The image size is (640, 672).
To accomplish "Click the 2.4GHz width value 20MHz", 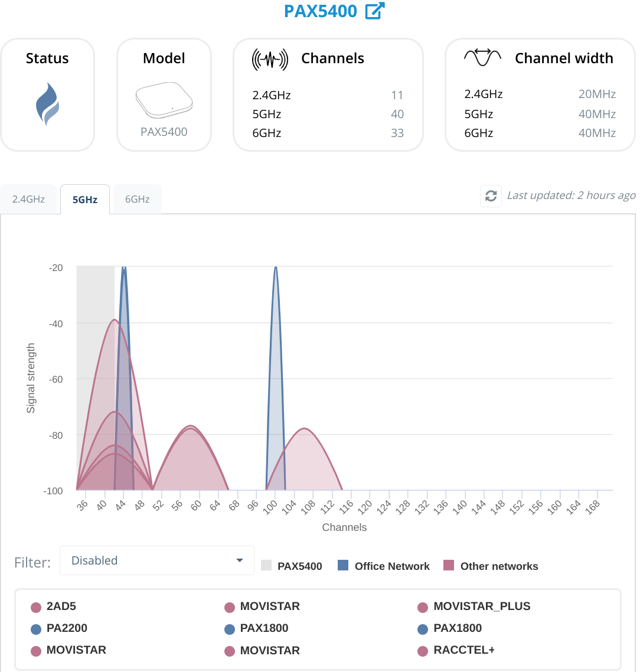I will [597, 94].
